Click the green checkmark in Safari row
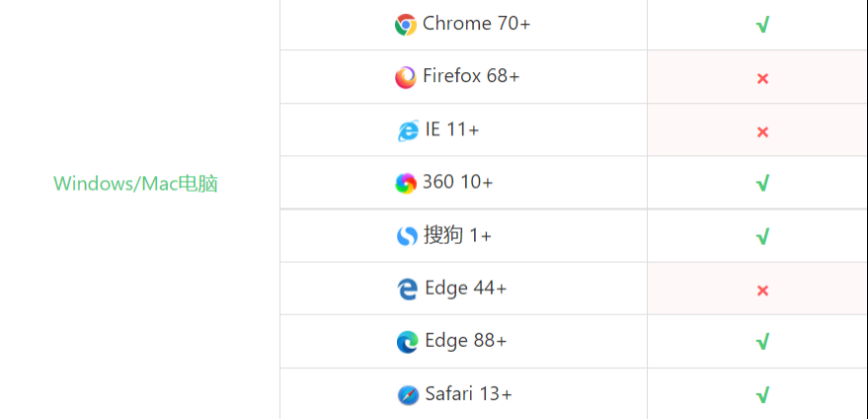868x419 pixels. click(x=762, y=395)
